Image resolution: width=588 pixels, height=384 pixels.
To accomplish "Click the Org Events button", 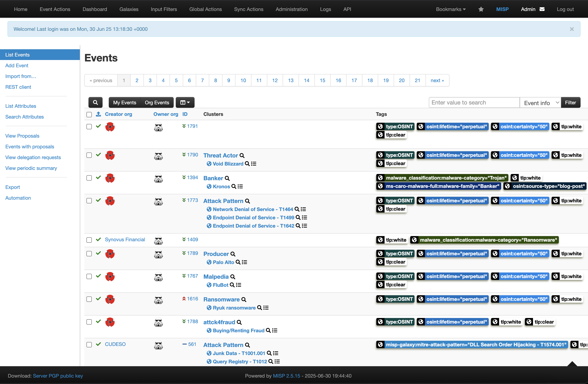I will pyautogui.click(x=157, y=102).
